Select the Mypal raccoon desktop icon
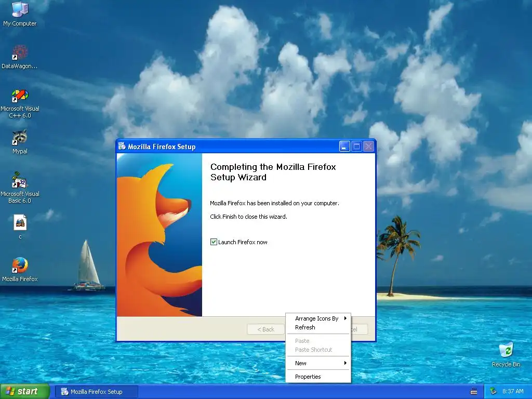 [20, 142]
